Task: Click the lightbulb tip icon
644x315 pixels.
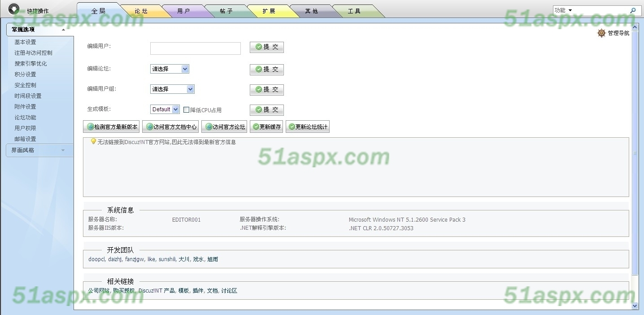Action: [x=93, y=141]
